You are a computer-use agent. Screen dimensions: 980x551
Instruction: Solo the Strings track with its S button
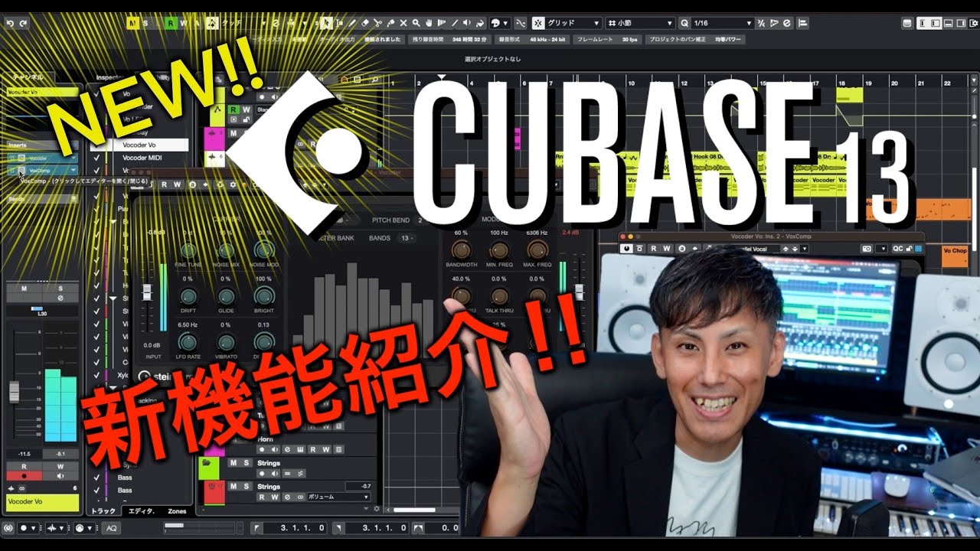246,462
